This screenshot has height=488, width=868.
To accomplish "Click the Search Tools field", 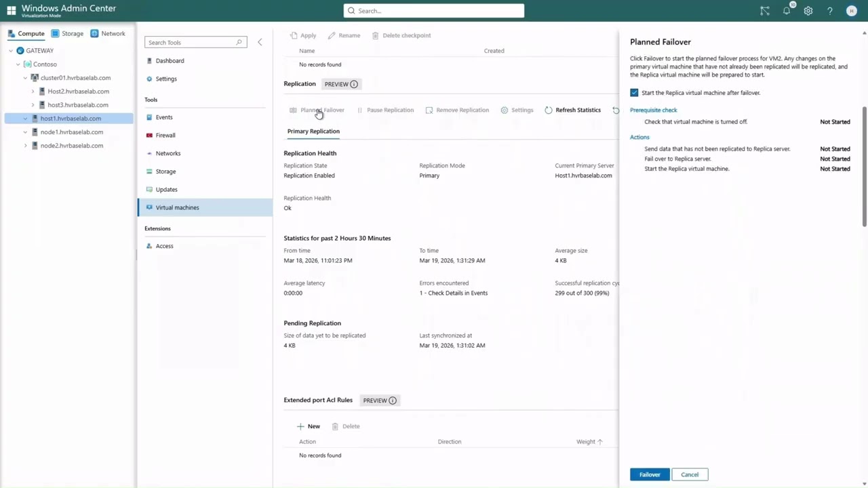I will coord(195,42).
